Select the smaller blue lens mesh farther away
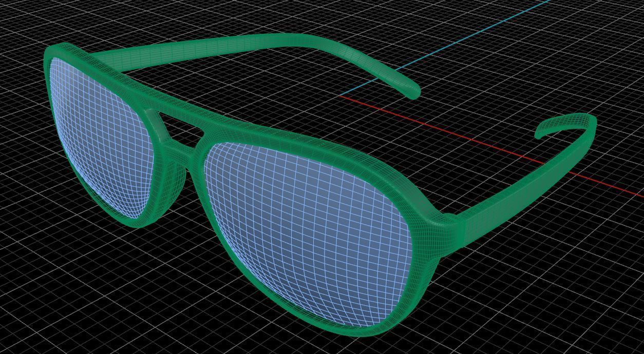Viewport: 644px width, 354px height. [103, 139]
